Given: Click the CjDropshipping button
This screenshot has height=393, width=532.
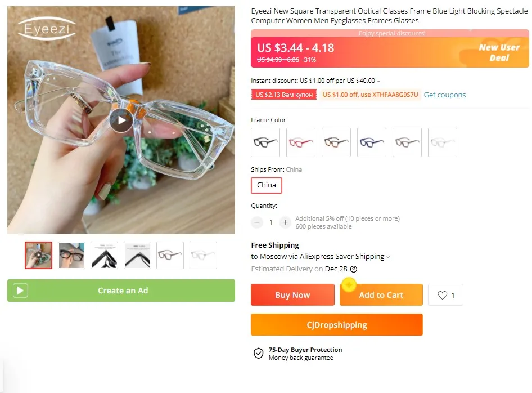Looking at the screenshot, I should (x=336, y=325).
